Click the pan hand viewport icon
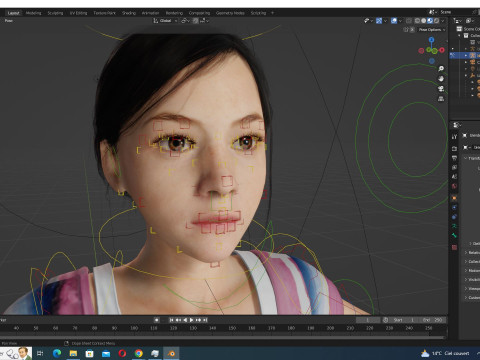Viewport: 480px width, 360px height. (441, 79)
